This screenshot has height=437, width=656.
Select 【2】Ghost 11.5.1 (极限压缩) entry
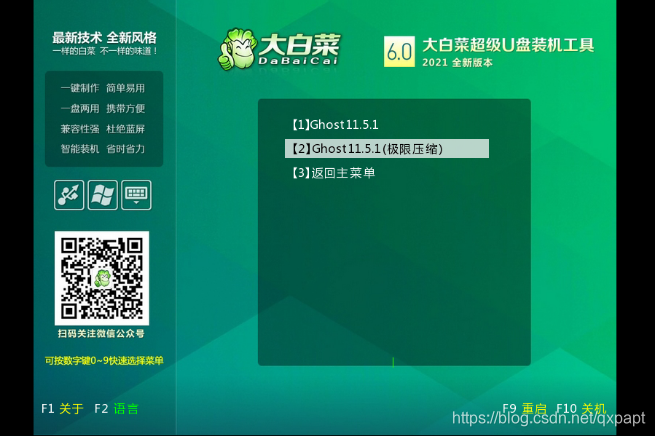point(387,148)
